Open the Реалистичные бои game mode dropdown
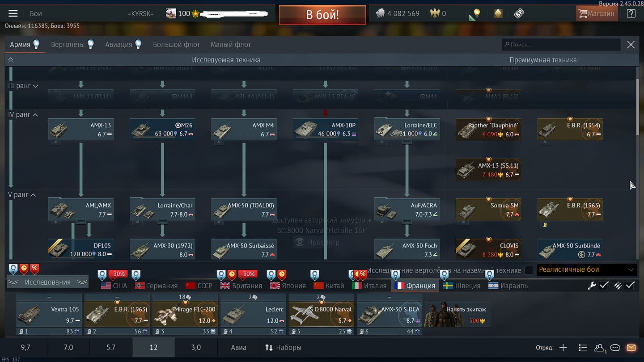This screenshot has height=362, width=644. pyautogui.click(x=586, y=269)
